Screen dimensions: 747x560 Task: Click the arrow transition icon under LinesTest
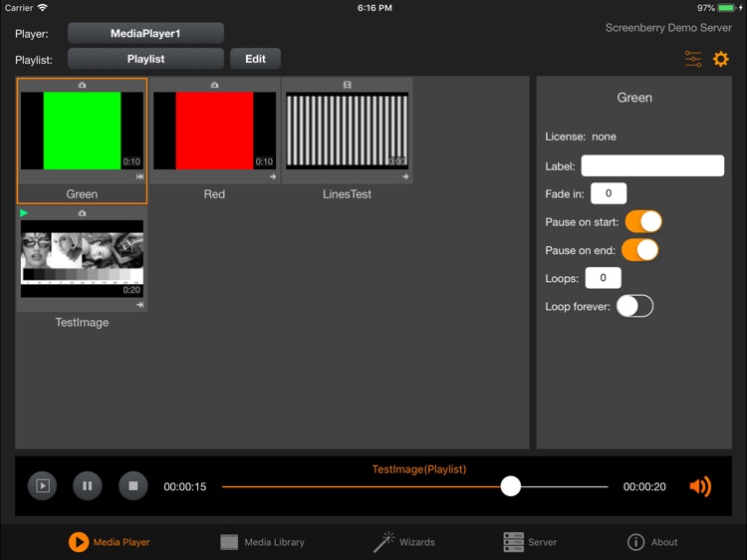(x=405, y=176)
